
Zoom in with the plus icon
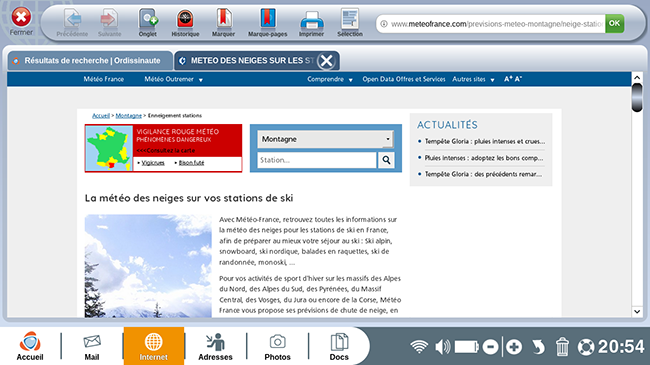[514, 347]
